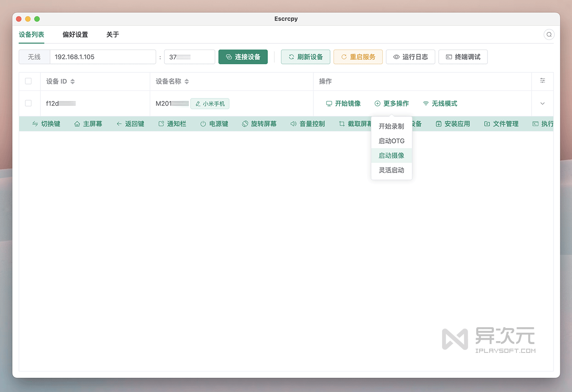Switch to the 偏好设置 tab
The image size is (572, 392).
pyautogui.click(x=75, y=35)
